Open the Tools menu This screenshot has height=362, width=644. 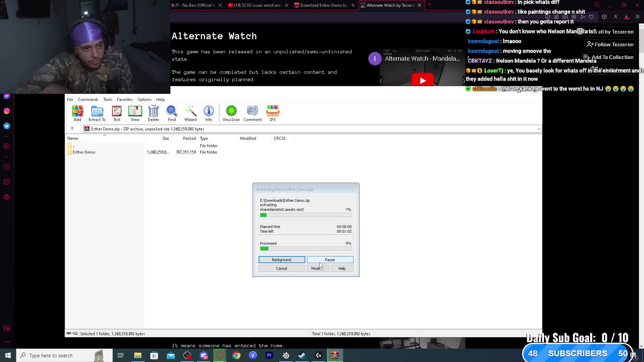click(108, 100)
